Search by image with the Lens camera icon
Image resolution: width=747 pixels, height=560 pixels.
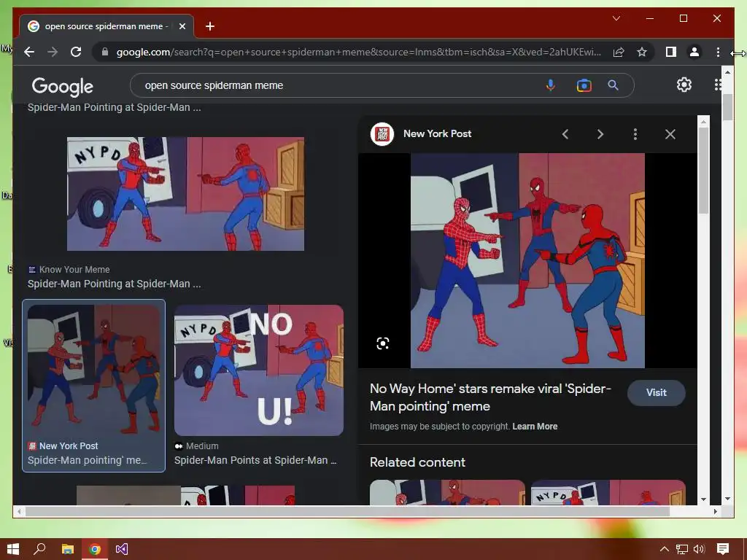coord(584,85)
